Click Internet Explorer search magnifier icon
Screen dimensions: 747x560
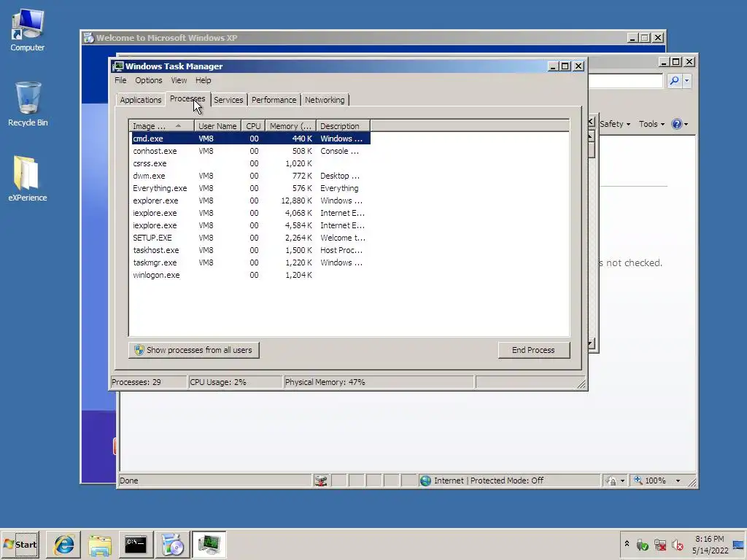[674, 80]
